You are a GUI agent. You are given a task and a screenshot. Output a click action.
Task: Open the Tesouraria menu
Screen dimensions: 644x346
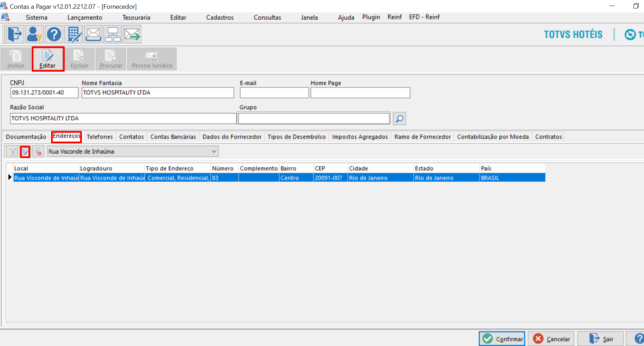[136, 18]
